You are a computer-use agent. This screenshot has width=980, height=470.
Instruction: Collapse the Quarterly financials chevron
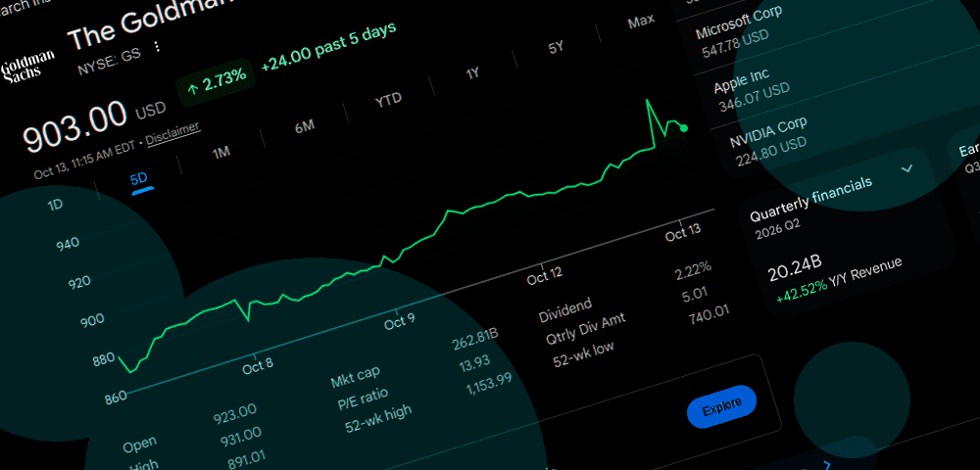click(x=906, y=168)
